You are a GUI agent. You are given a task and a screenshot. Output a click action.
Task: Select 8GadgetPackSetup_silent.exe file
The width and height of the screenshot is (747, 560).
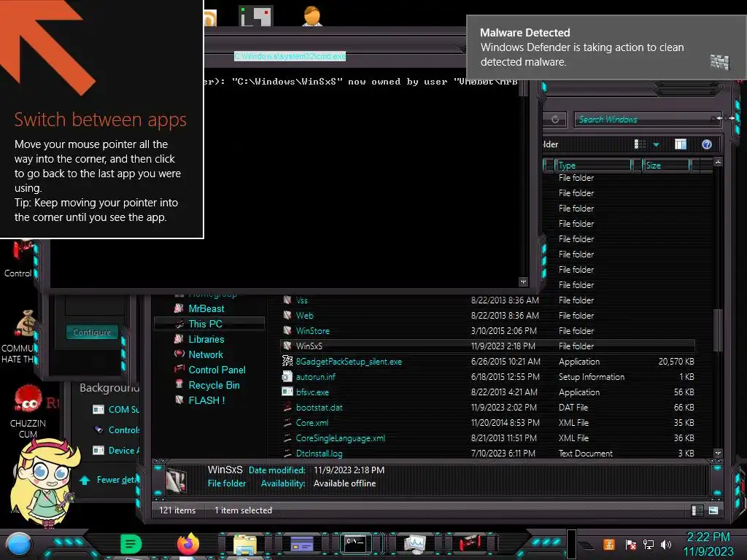click(349, 362)
